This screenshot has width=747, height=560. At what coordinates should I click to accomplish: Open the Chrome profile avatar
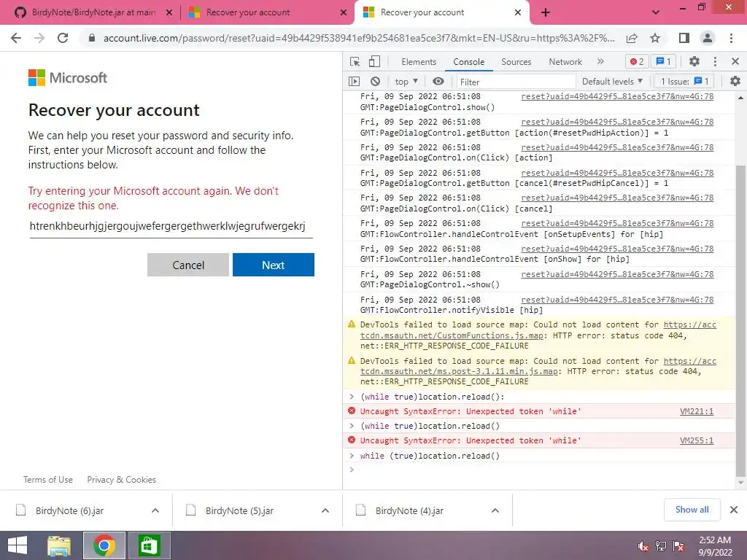click(x=708, y=38)
